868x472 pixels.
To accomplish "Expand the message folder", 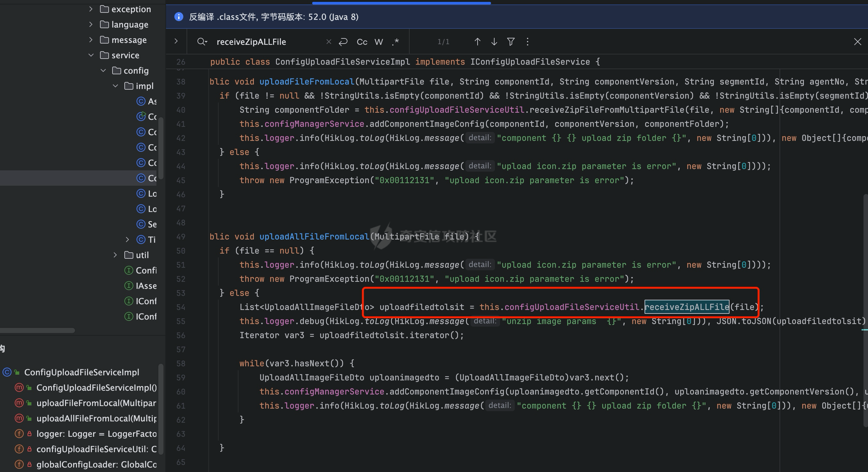I will tap(91, 40).
